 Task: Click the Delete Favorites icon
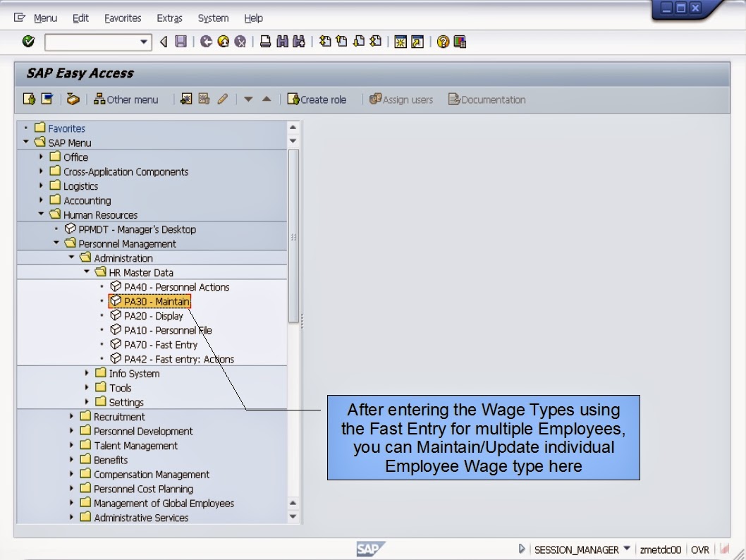pyautogui.click(x=204, y=99)
